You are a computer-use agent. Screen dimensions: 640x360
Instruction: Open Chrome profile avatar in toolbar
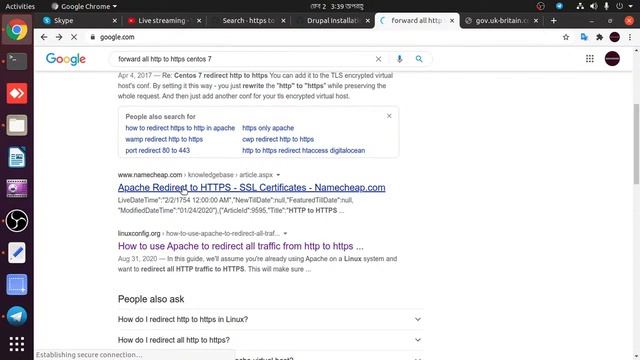[615, 37]
